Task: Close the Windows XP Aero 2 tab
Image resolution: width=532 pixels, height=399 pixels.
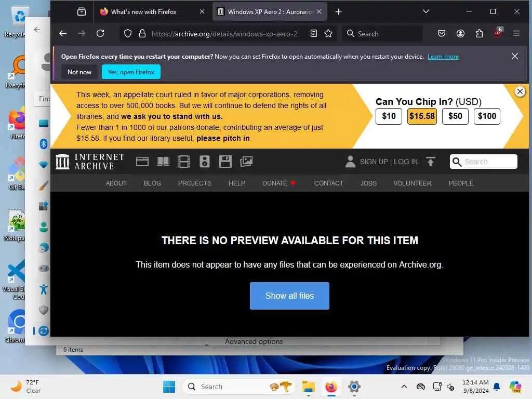Action: pos(319,11)
